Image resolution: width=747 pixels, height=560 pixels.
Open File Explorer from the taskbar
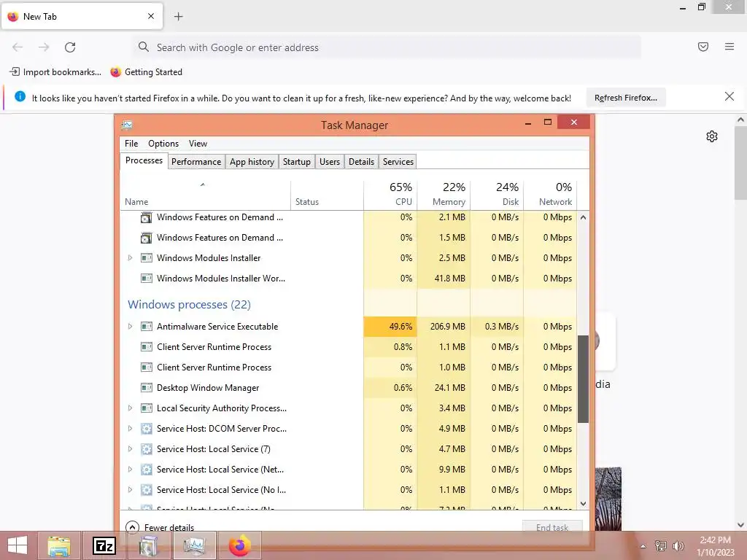(58, 545)
